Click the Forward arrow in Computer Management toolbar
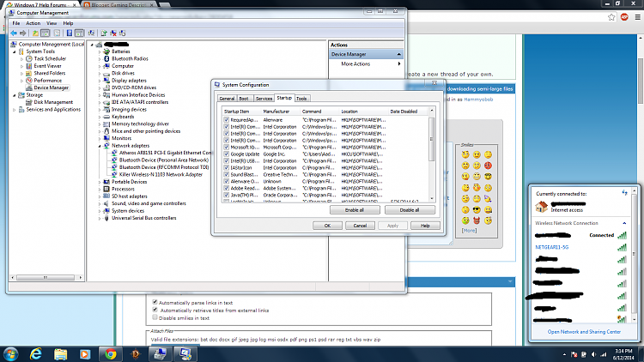Image resolution: width=644 pixels, height=362 pixels. (23, 33)
